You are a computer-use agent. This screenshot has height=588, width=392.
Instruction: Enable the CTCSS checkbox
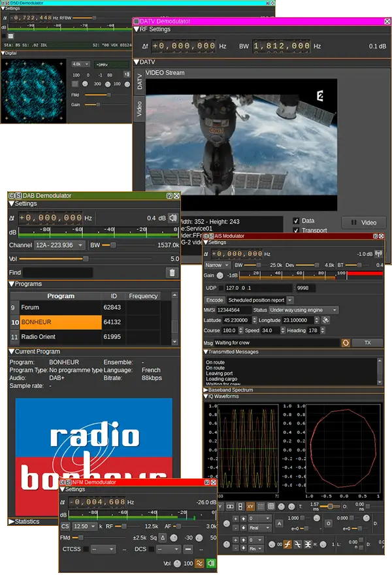click(86, 549)
